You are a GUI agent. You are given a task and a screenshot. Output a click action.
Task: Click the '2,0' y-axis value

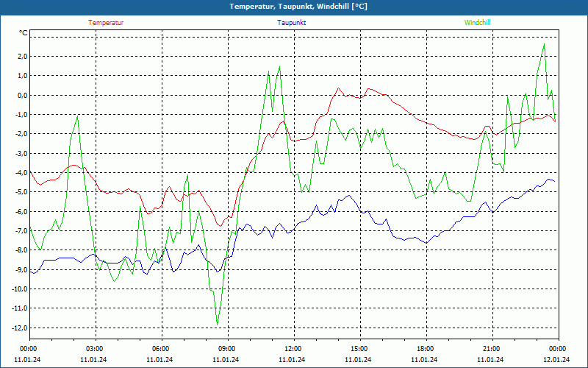[24, 57]
